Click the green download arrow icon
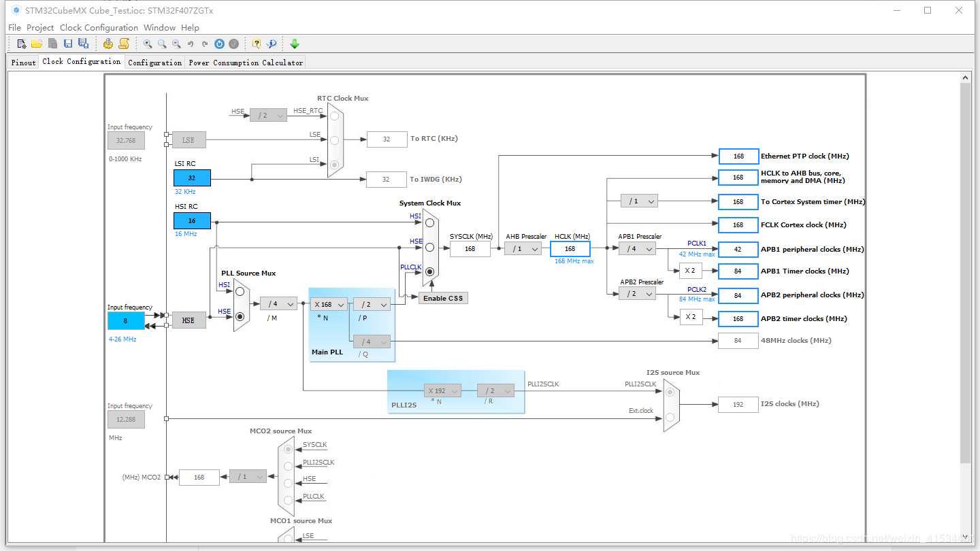Image resolution: width=980 pixels, height=551 pixels. point(295,44)
